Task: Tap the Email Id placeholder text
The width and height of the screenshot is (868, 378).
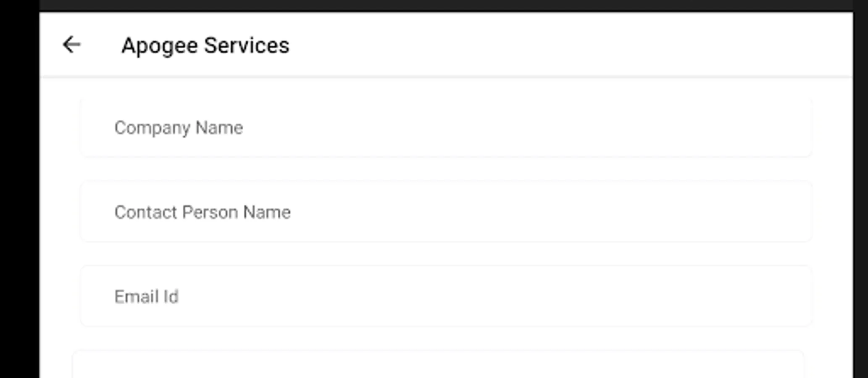Action: [x=146, y=297]
